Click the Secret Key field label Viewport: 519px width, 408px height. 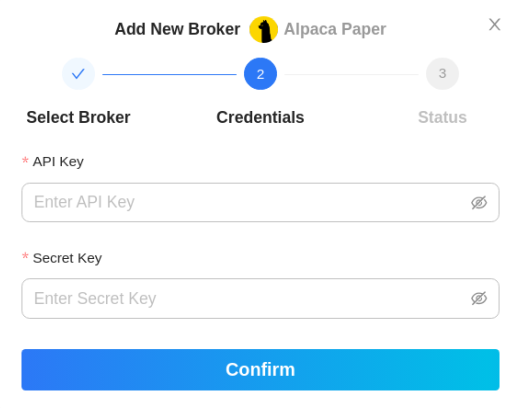[67, 258]
